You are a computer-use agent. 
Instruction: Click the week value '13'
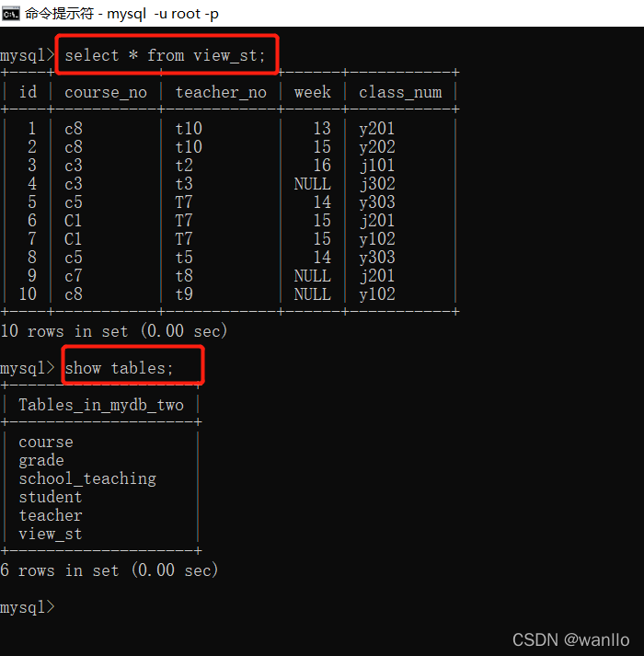click(322, 129)
